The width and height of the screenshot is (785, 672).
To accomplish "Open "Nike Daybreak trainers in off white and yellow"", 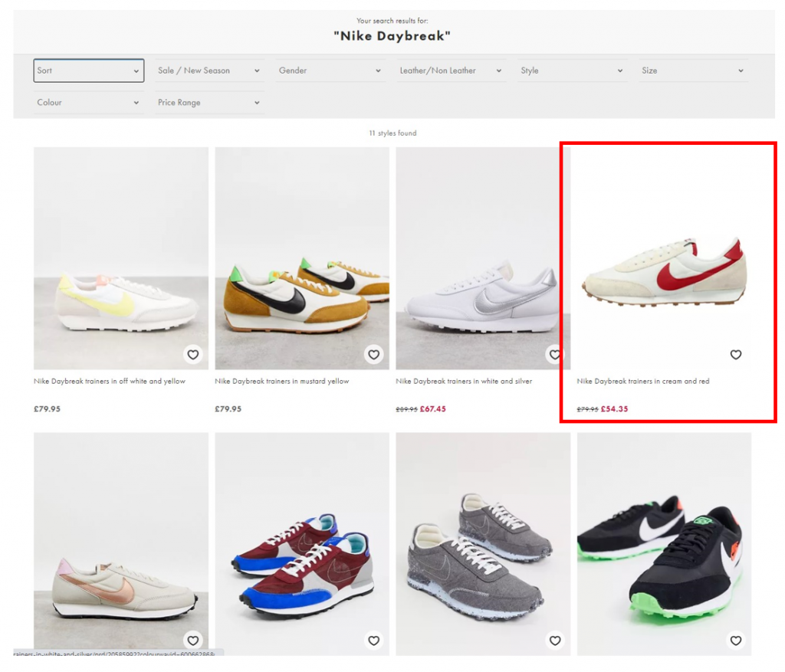I will click(x=110, y=382).
